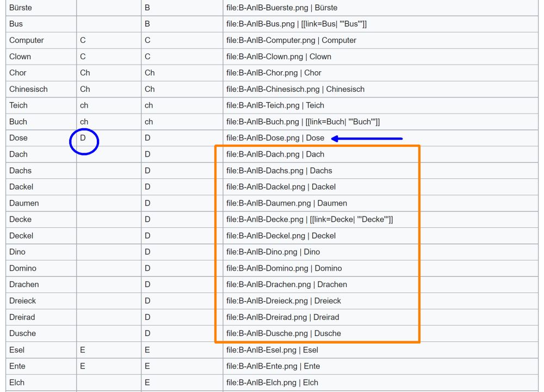Click the file:B-AnlB-Clown.png entry
Screen dimensions: 544x392
[x=279, y=57]
